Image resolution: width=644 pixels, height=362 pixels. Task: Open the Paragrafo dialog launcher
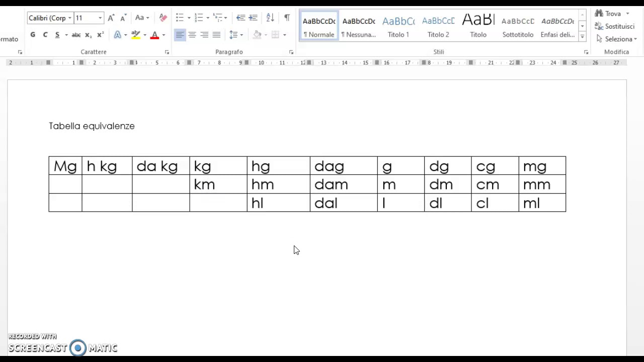[x=291, y=52]
